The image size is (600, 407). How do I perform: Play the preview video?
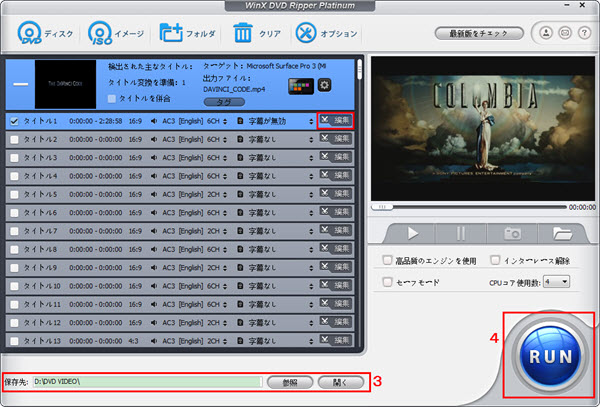pos(412,233)
